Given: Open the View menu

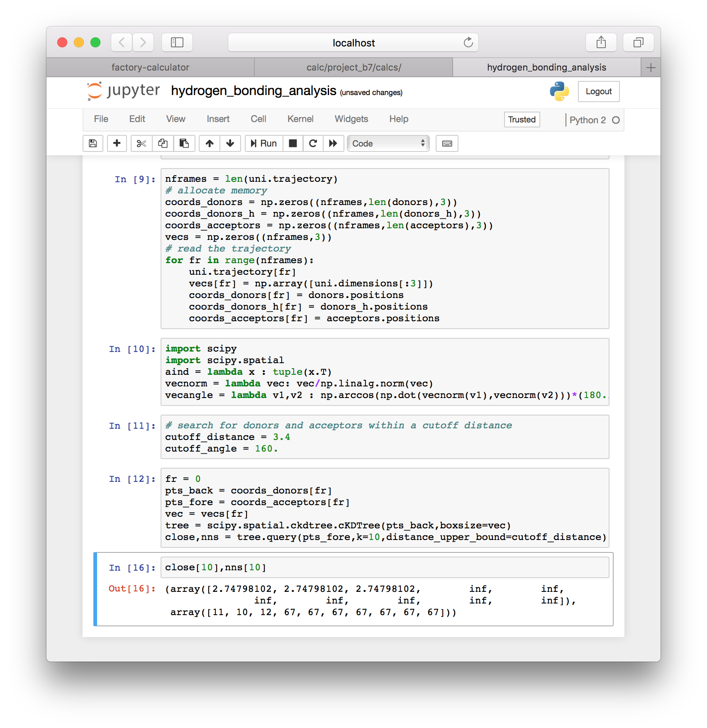Looking at the screenshot, I should coord(176,119).
